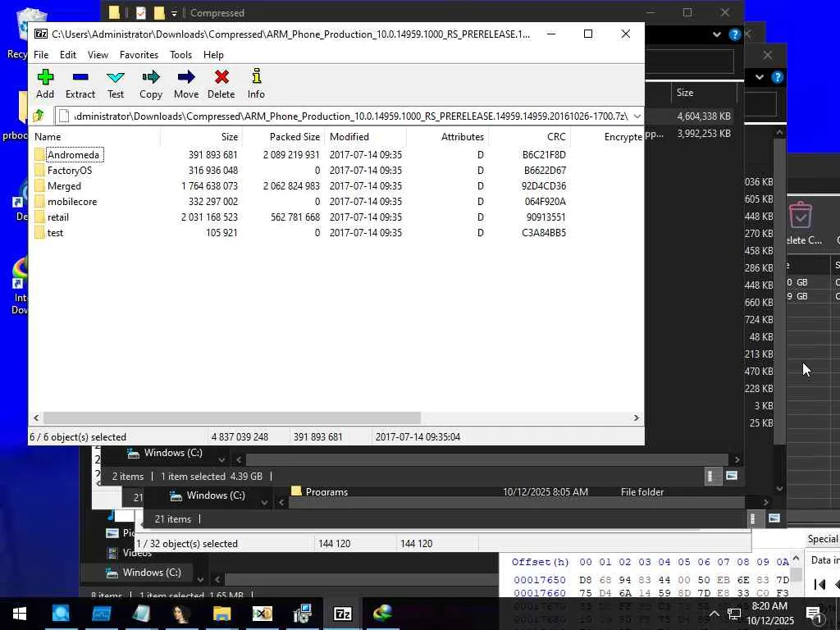The width and height of the screenshot is (840, 630).
Task: Click the 7-Zip horizontal scrollbar thumb
Action: click(232, 418)
